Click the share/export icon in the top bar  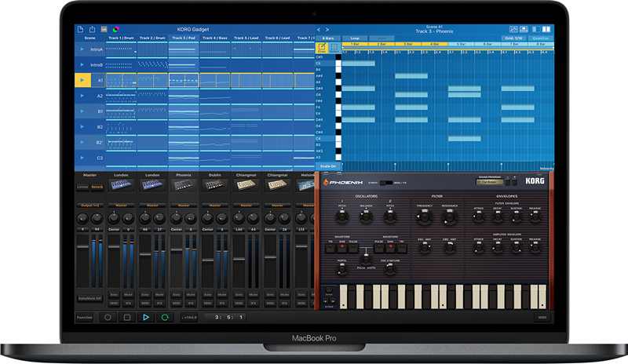point(92,29)
